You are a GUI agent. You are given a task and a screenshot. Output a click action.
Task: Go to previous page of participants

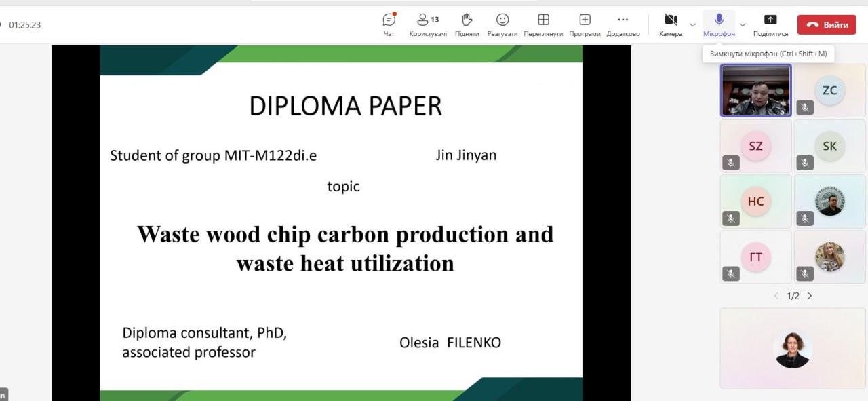777,296
